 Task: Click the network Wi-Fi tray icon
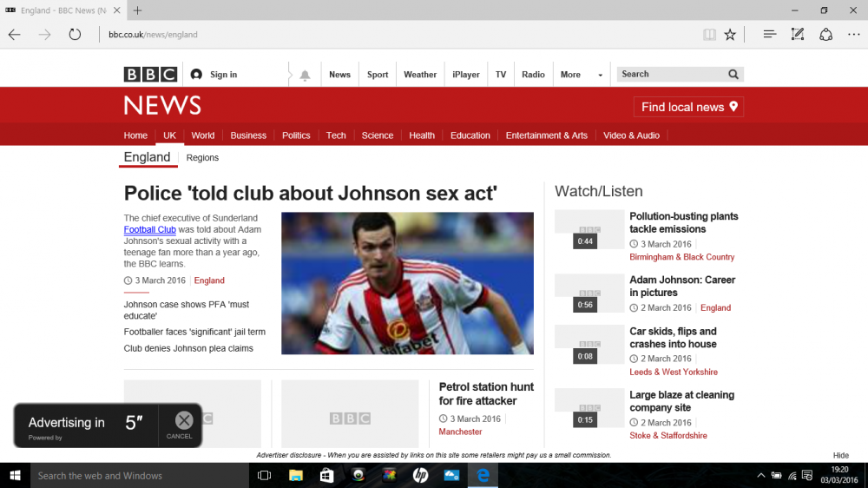pyautogui.click(x=792, y=475)
